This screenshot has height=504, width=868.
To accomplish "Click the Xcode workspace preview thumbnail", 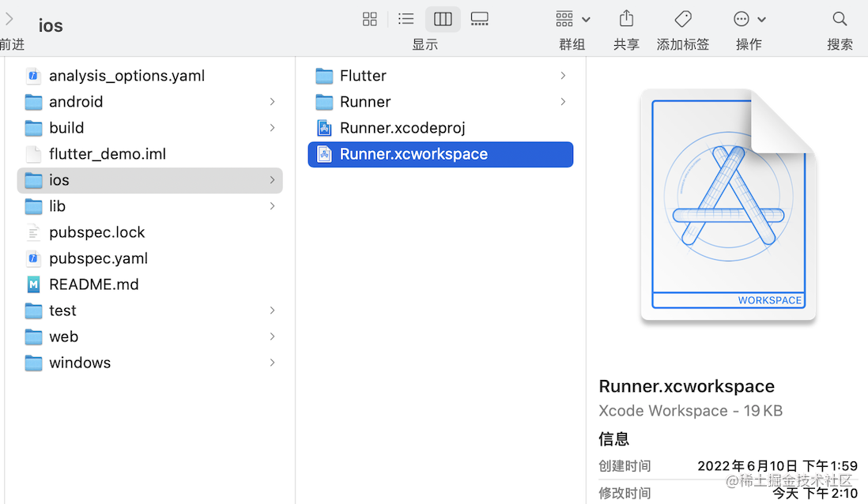I will click(x=727, y=205).
